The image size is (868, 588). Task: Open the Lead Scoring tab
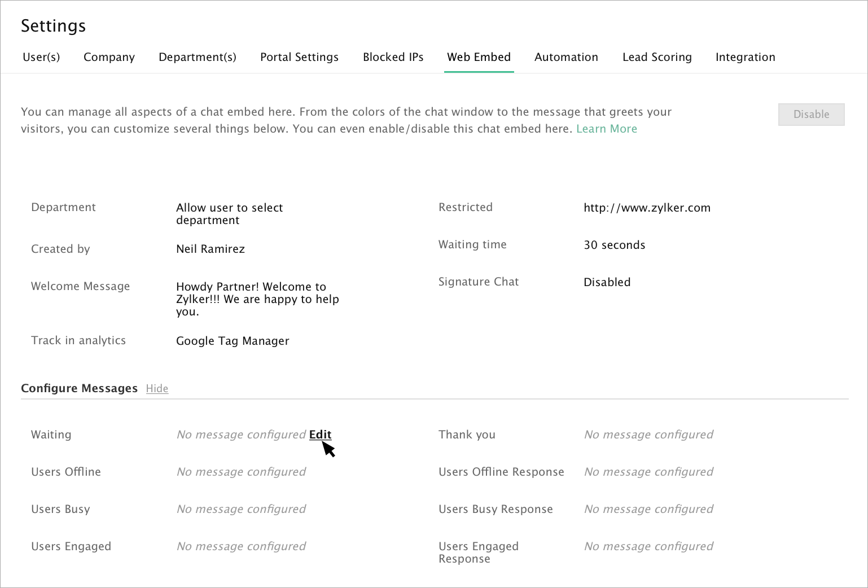pos(657,57)
